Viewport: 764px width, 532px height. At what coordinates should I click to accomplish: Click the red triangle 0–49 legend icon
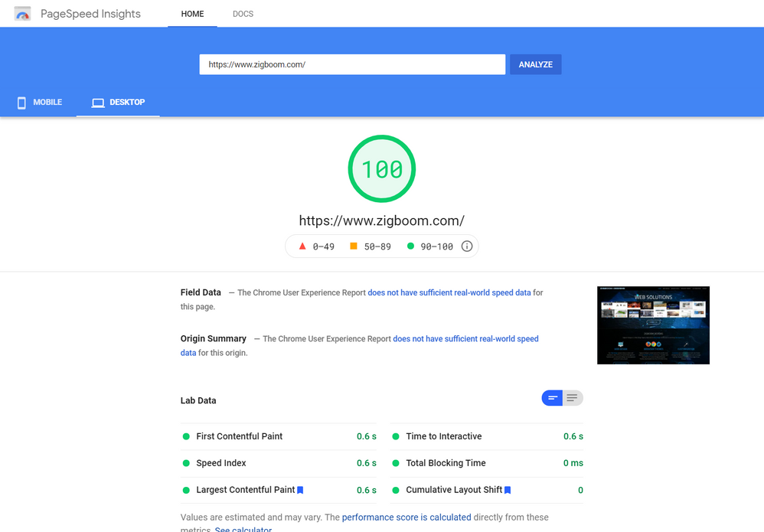(302, 246)
